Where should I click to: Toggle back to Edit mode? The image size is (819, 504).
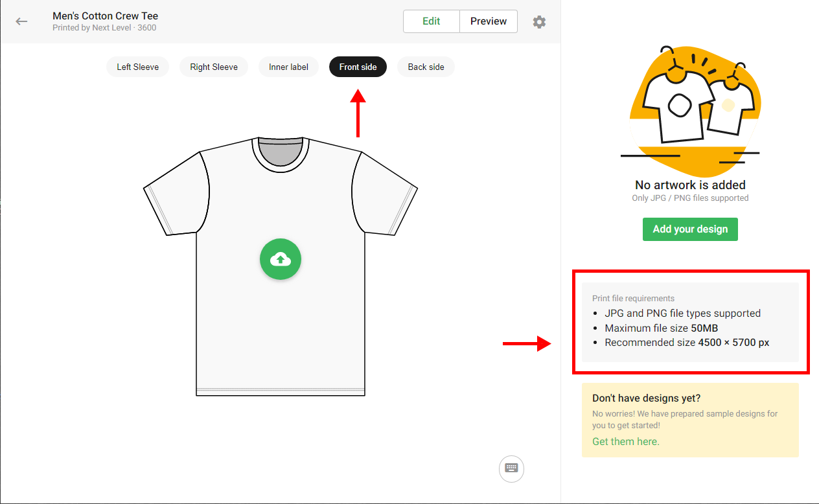pyautogui.click(x=431, y=21)
